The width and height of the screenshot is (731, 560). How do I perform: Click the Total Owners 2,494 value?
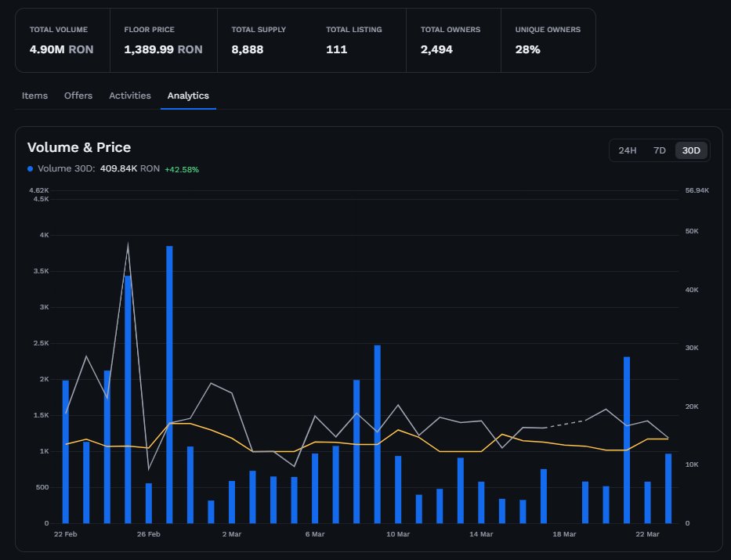(x=436, y=49)
